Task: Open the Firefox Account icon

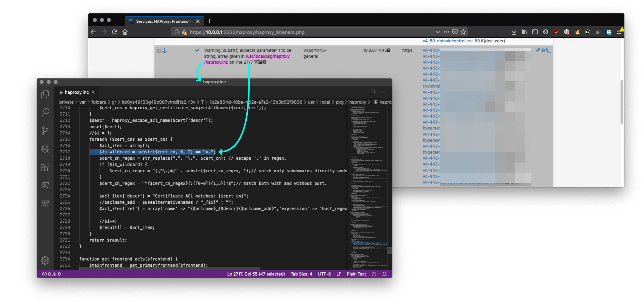Action: pos(546,32)
